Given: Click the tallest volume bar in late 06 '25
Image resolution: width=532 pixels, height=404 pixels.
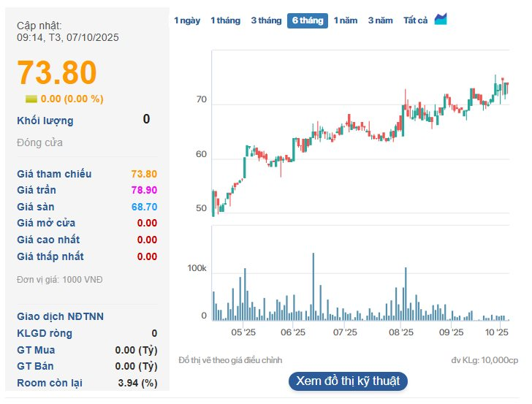Looking at the screenshot, I should pos(313,286).
